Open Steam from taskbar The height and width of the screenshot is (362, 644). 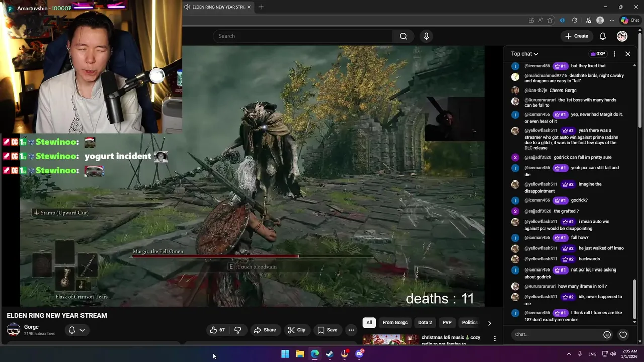point(330,354)
